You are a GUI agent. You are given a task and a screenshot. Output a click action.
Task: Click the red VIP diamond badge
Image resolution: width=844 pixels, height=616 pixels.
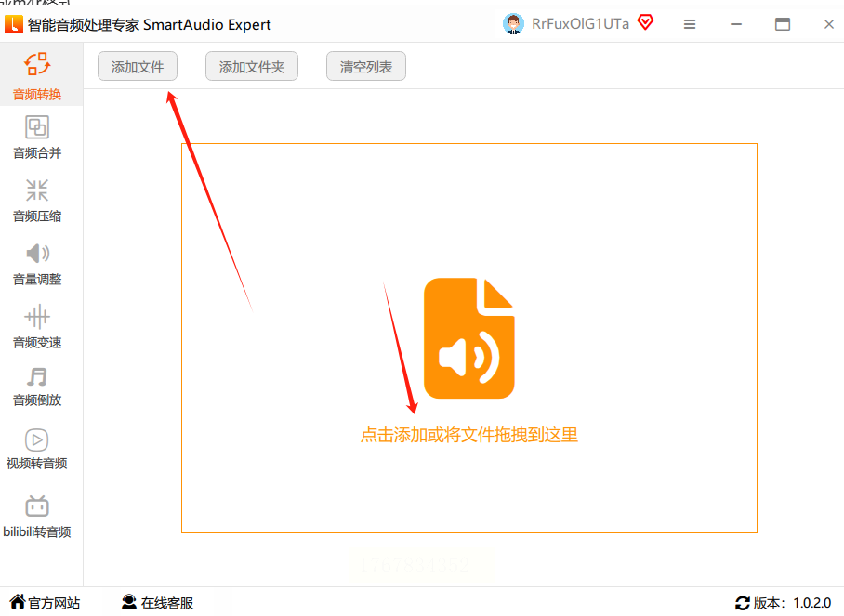[x=645, y=22]
